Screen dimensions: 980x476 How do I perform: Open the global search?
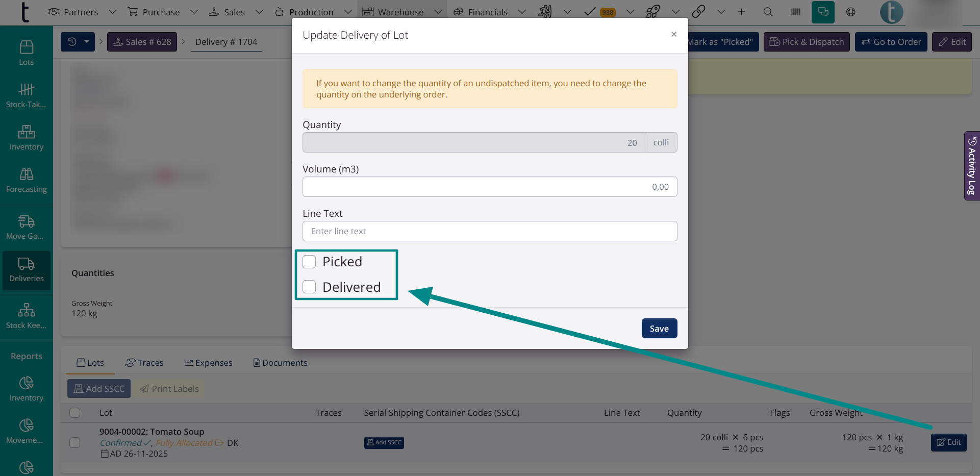pos(768,12)
